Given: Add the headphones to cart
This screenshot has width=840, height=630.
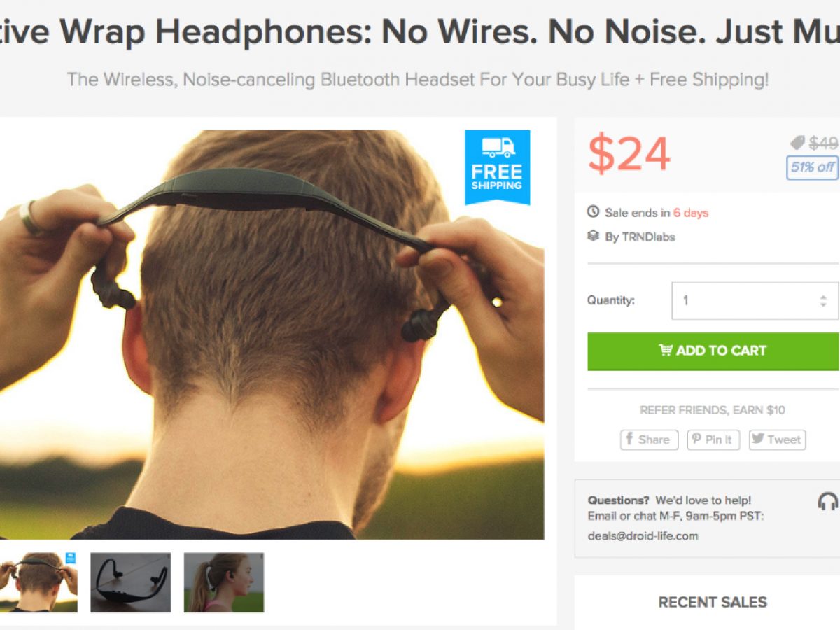Looking at the screenshot, I should pyautogui.click(x=713, y=351).
